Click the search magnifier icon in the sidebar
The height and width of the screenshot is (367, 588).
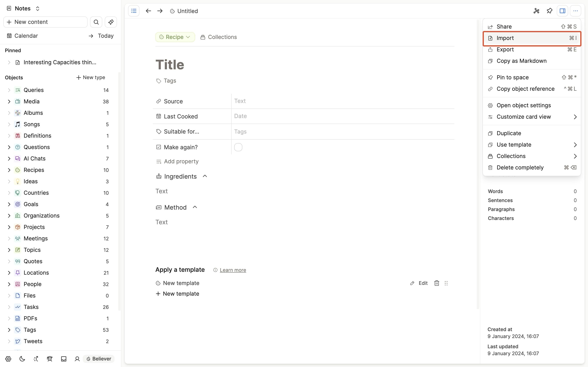[96, 22]
